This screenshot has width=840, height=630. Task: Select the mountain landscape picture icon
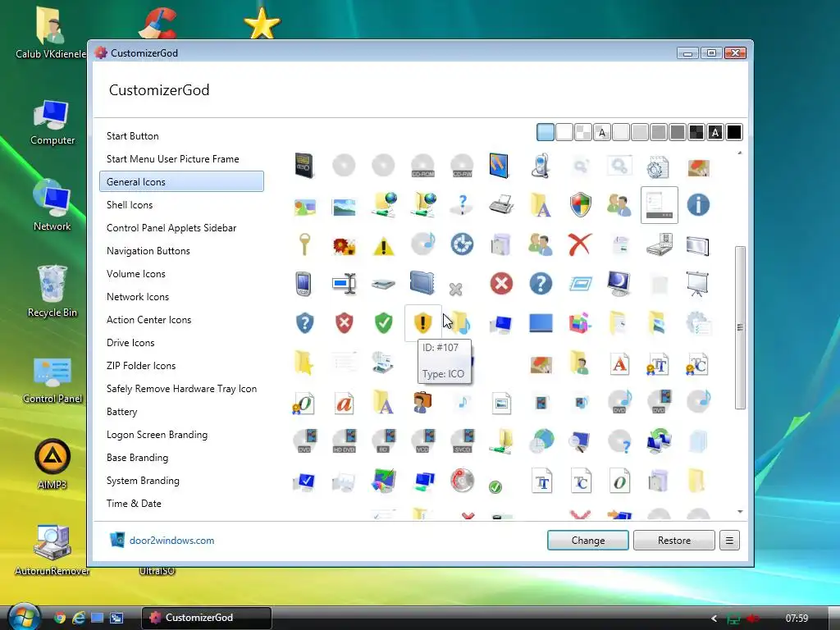344,207
